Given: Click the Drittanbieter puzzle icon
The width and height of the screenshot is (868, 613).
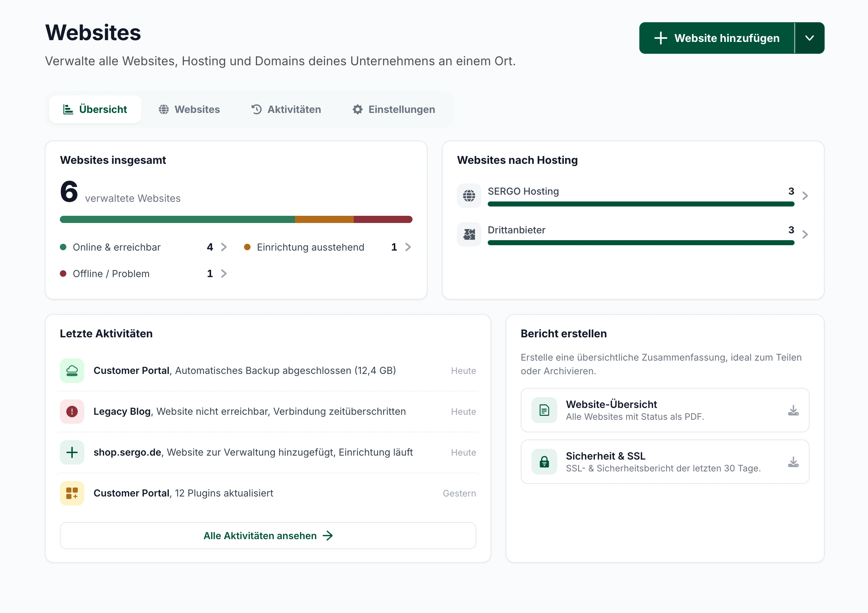Looking at the screenshot, I should pos(469,234).
